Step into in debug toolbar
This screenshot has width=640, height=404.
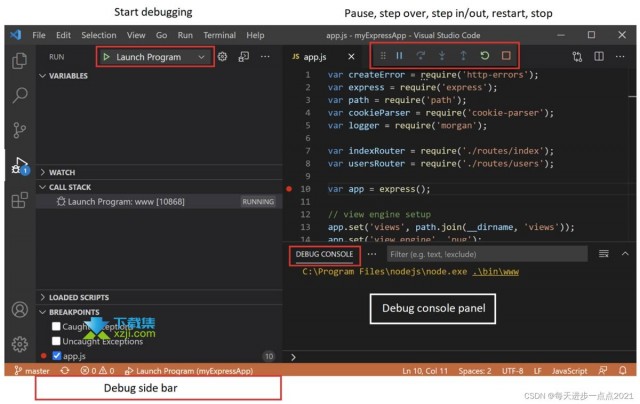click(x=442, y=55)
